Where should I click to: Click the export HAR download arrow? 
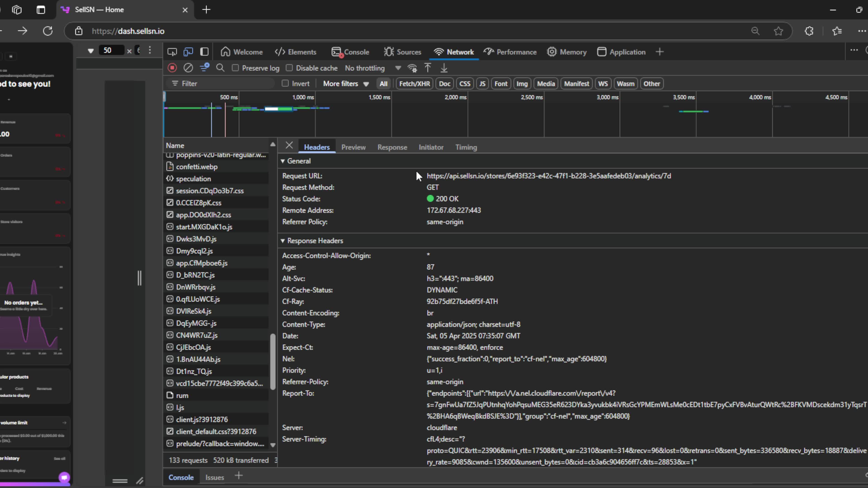444,68
